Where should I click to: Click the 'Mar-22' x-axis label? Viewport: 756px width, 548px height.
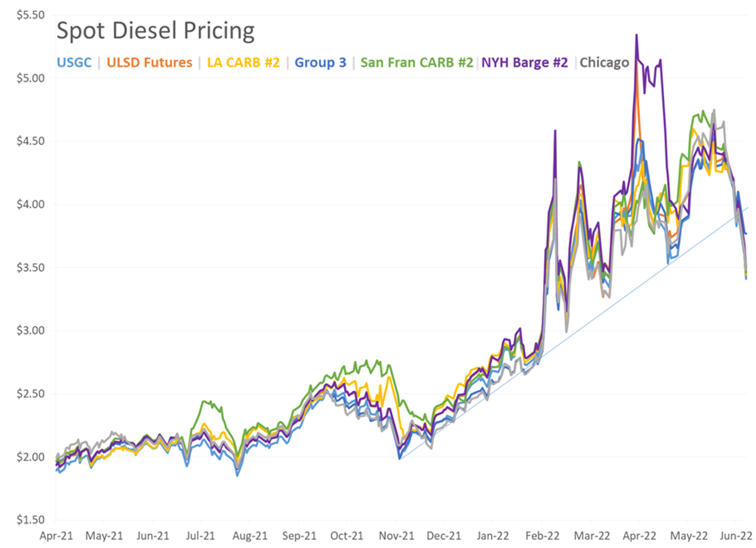coord(592,536)
